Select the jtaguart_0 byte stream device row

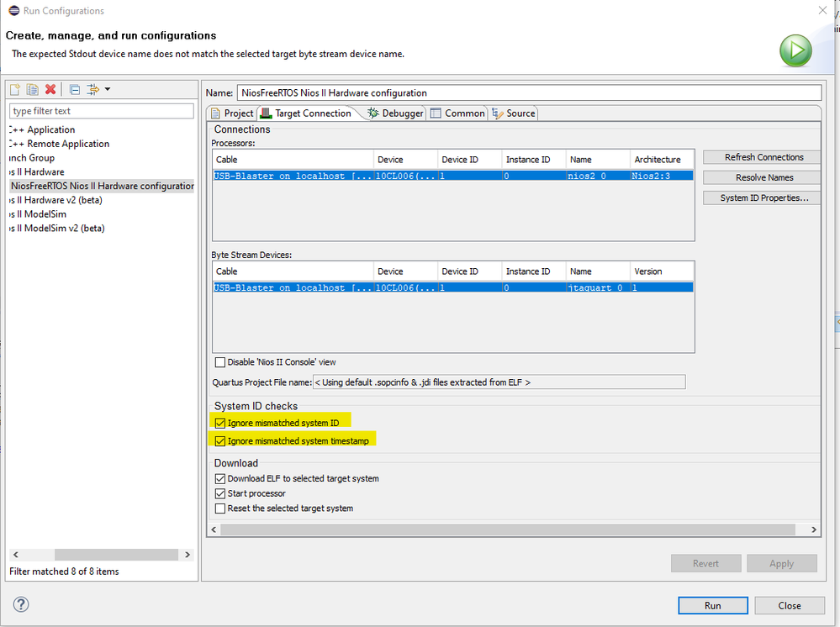(453, 288)
